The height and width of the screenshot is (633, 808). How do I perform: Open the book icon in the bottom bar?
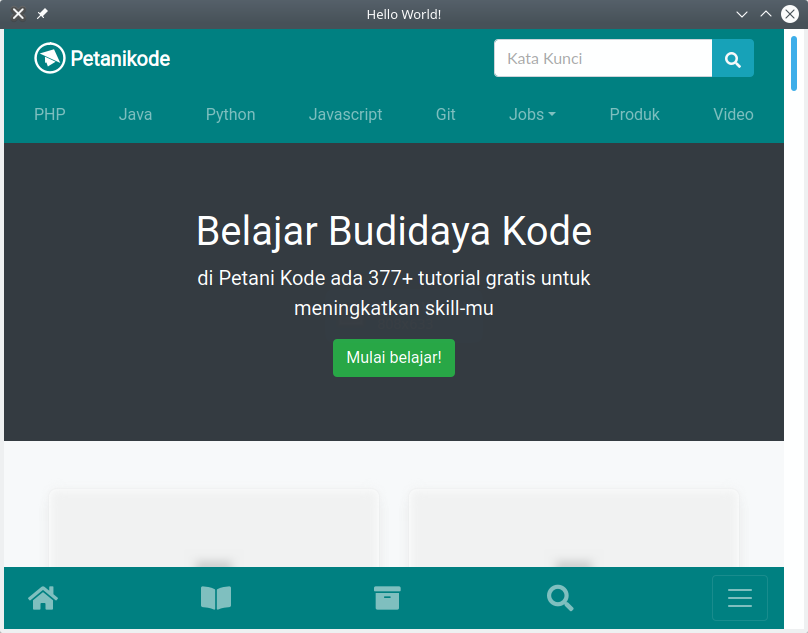click(x=215, y=598)
